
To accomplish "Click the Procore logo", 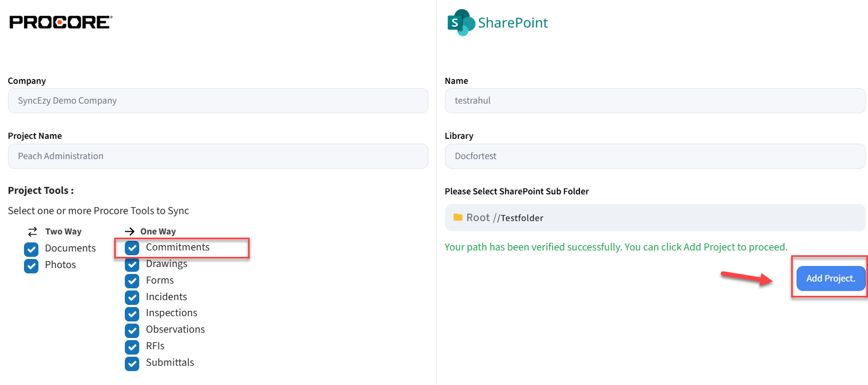I will tap(61, 22).
